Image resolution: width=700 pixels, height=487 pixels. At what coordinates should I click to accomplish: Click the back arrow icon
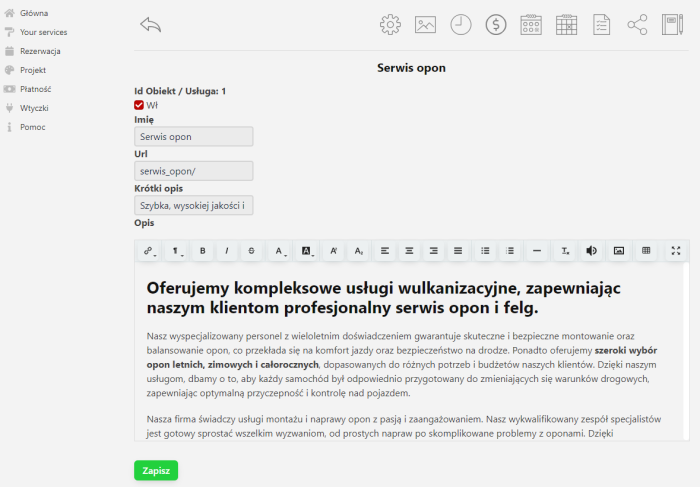(x=151, y=25)
